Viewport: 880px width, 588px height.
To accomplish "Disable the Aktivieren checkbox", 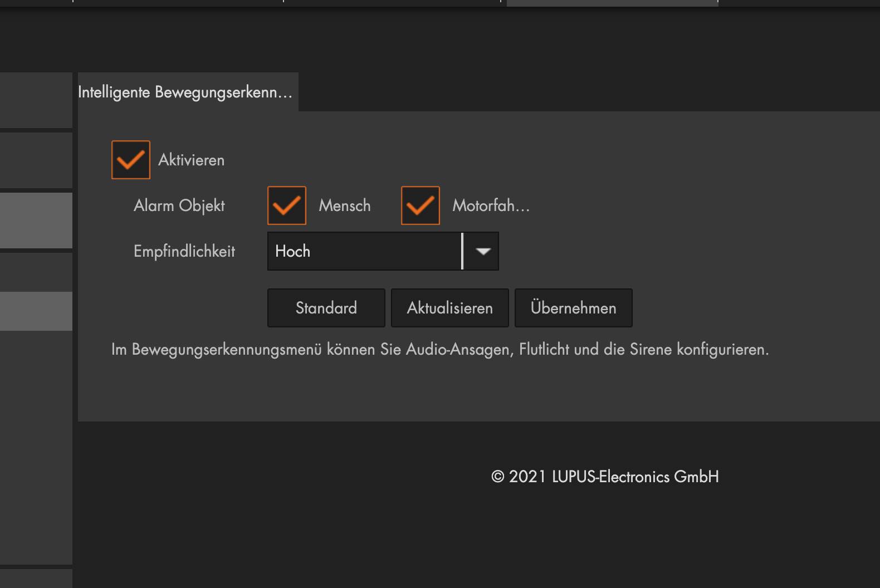I will coord(131,160).
